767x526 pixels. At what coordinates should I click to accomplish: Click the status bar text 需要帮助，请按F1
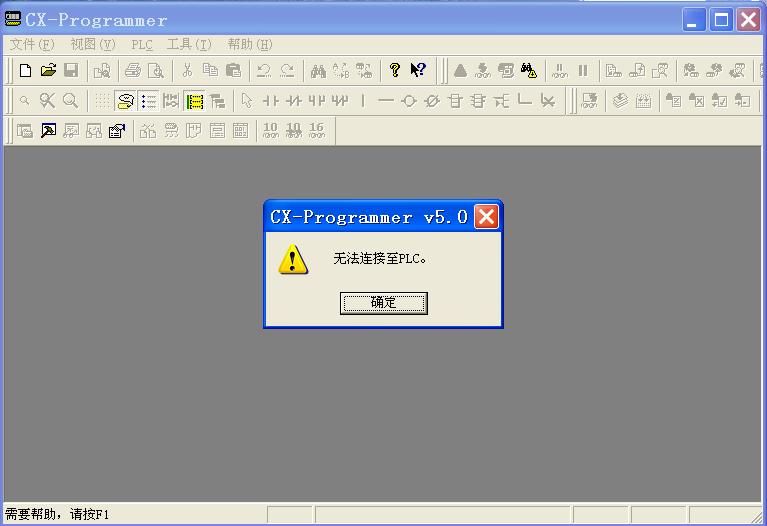[57, 514]
